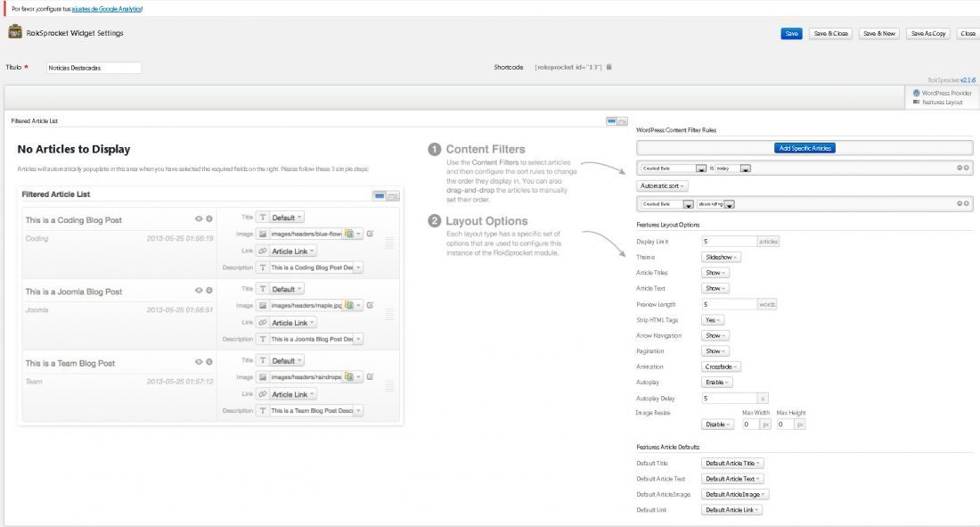
Task: Toggle visibility eye of Team Blog Post
Action: [199, 362]
